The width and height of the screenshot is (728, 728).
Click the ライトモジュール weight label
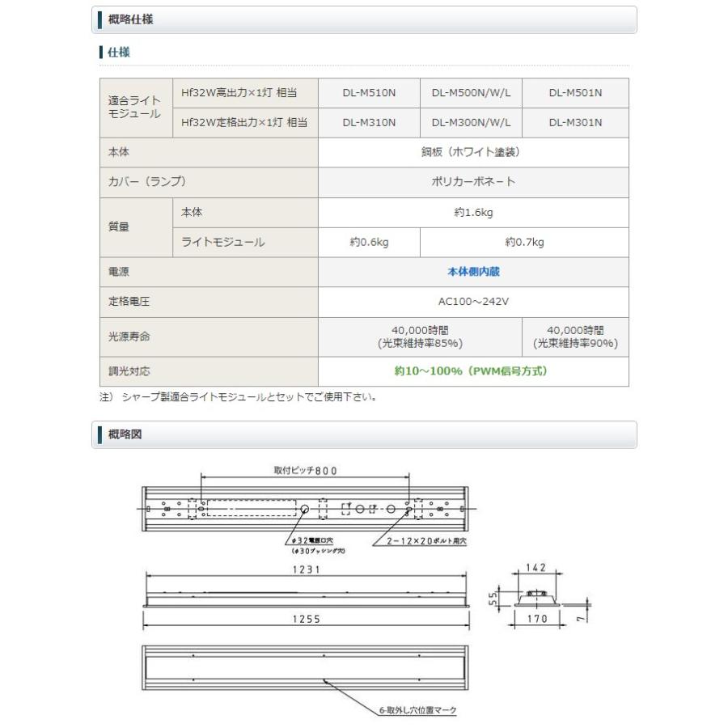(245, 243)
